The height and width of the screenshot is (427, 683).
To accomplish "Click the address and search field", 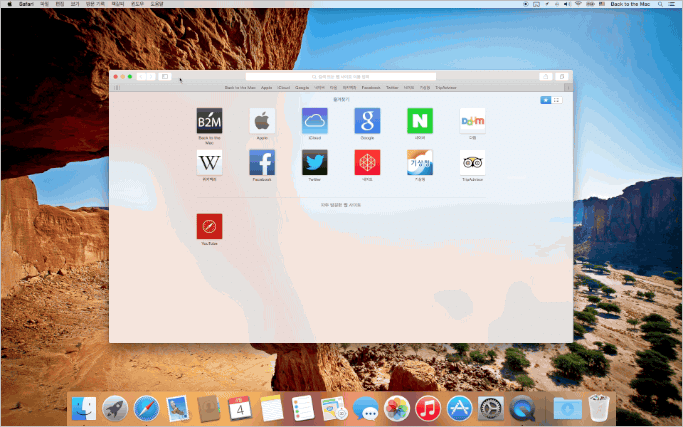I will 341,76.
